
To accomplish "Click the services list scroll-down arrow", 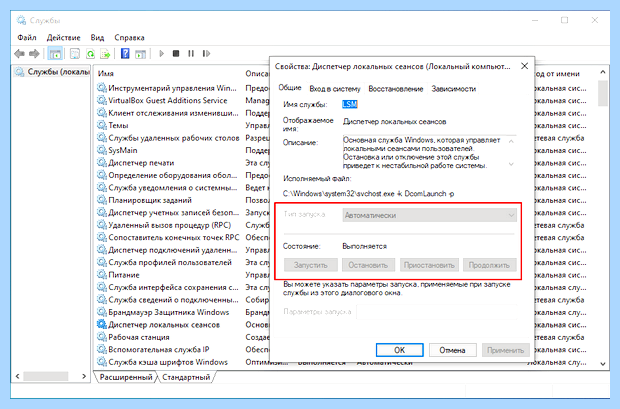I will click(x=603, y=364).
